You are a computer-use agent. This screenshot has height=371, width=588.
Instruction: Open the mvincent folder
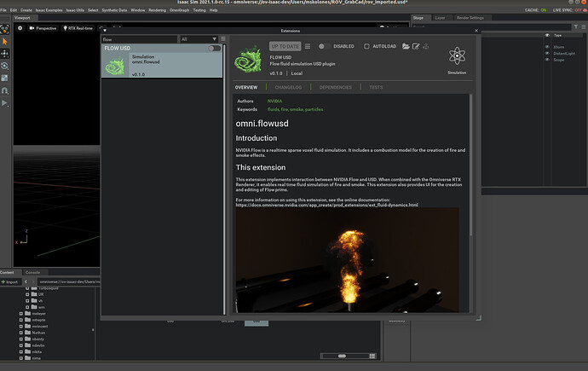point(39,327)
